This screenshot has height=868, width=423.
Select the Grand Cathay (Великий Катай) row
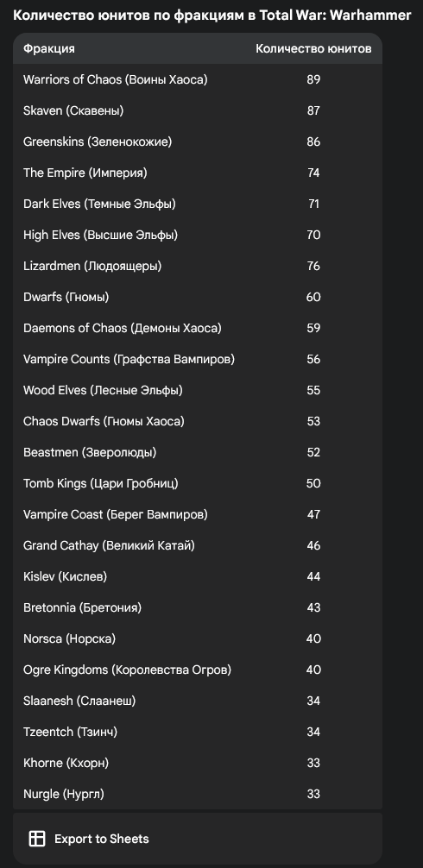click(x=198, y=545)
